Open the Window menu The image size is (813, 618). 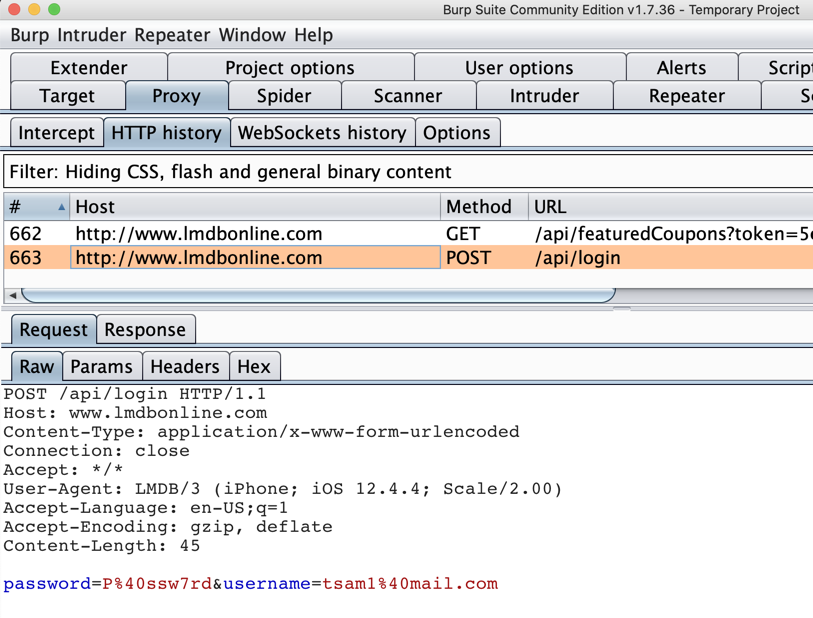252,35
